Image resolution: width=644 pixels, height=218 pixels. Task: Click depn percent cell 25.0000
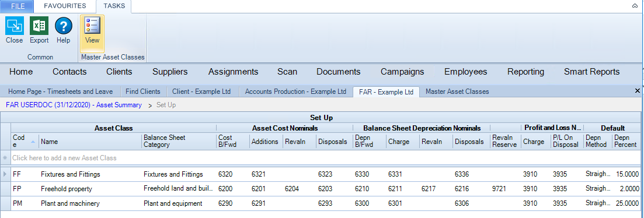pyautogui.click(x=626, y=203)
